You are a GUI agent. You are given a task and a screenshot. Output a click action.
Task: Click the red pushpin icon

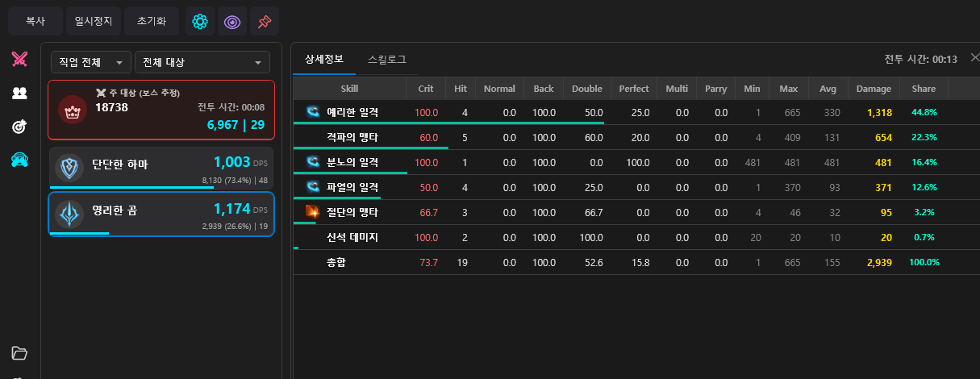(x=265, y=22)
